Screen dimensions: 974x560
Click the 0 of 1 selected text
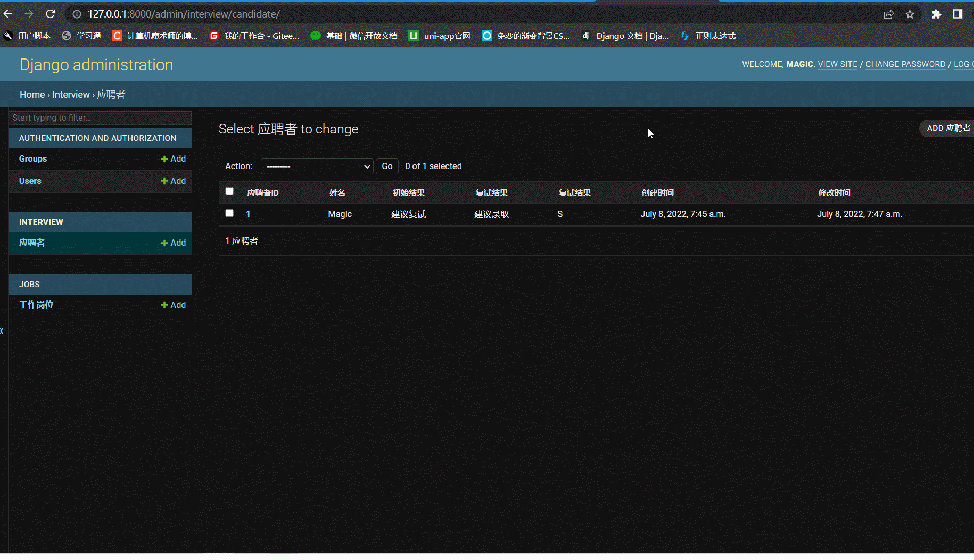point(433,166)
